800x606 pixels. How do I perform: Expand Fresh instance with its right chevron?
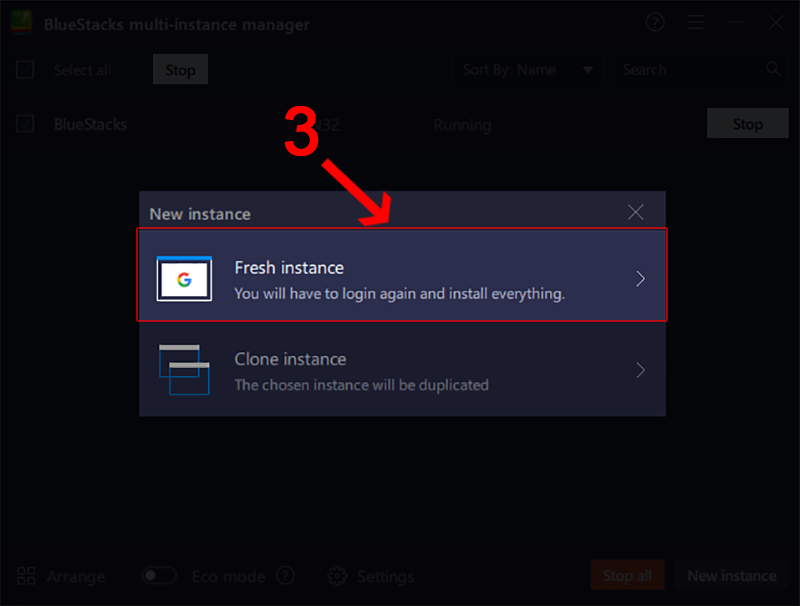(x=641, y=278)
